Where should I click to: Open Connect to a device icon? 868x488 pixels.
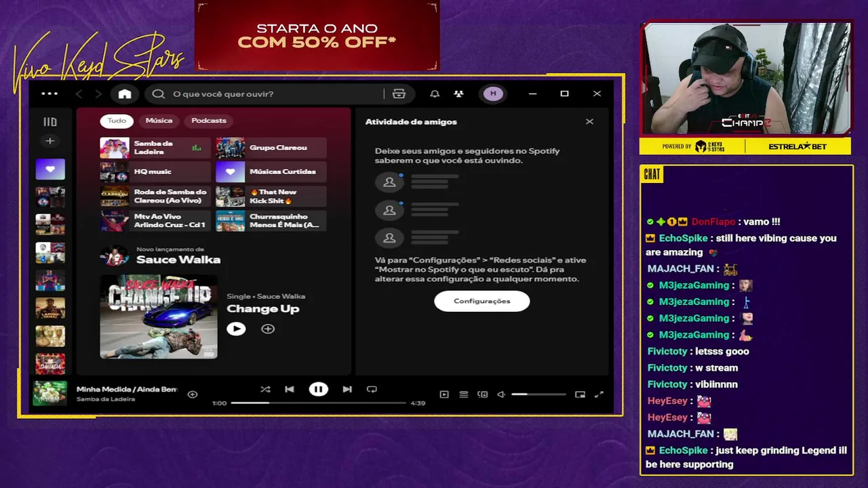[x=483, y=394]
